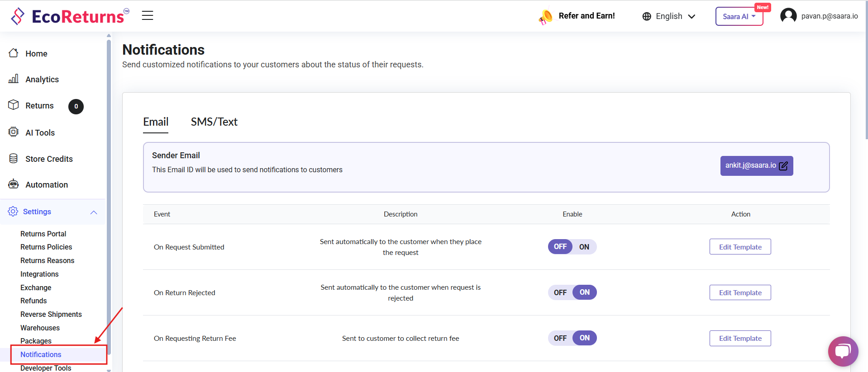The width and height of the screenshot is (868, 372).
Task: Click the user profile avatar icon
Action: [x=788, y=16]
